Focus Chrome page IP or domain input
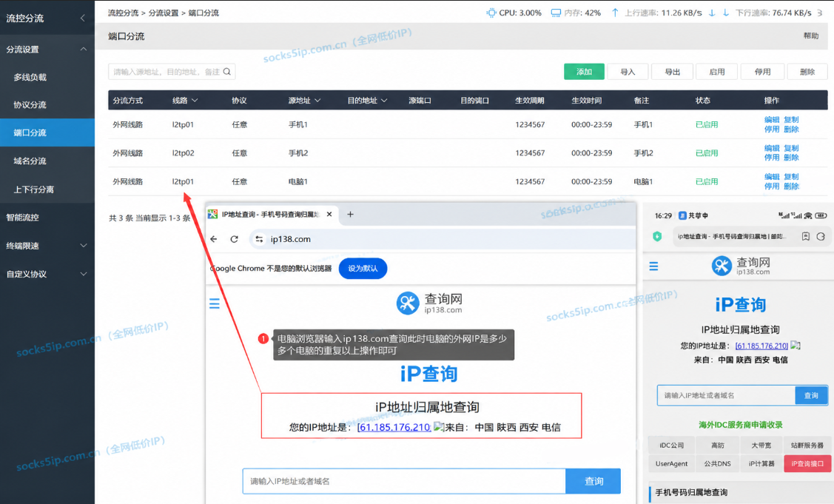Screen dimensions: 834x504 [x=404, y=481]
